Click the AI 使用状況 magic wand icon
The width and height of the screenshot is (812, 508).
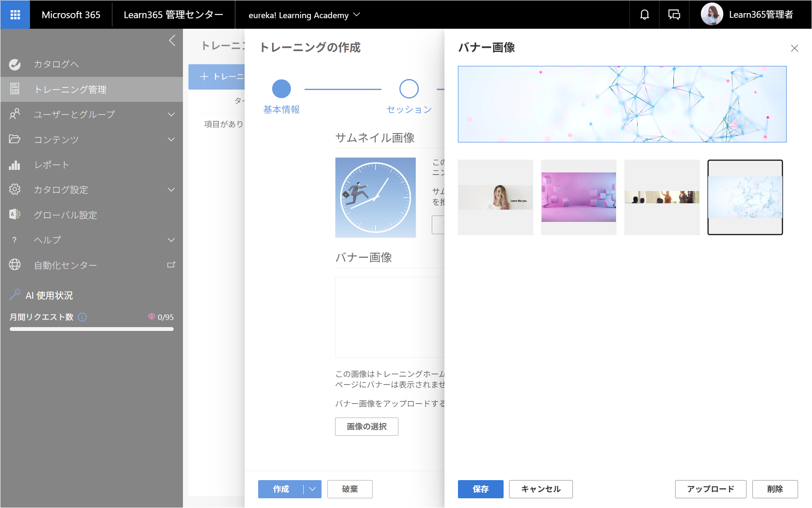point(15,295)
